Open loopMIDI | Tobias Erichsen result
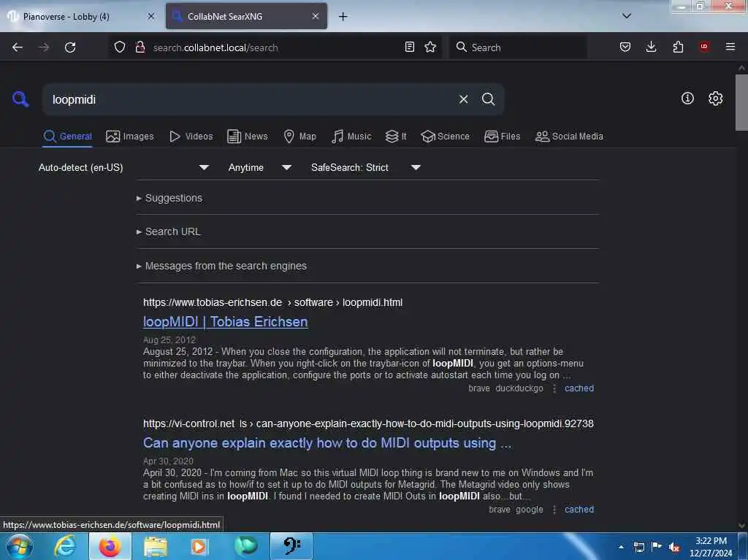 click(x=225, y=322)
